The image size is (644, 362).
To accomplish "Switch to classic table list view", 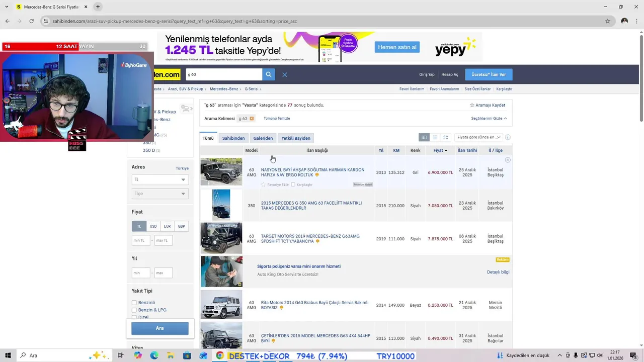I will coord(424,137).
